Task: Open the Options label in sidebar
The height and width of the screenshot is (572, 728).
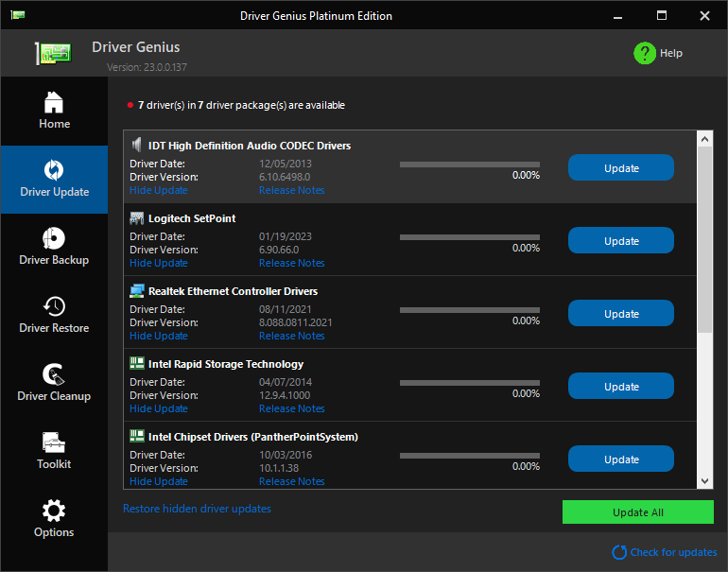Action: pos(54,532)
